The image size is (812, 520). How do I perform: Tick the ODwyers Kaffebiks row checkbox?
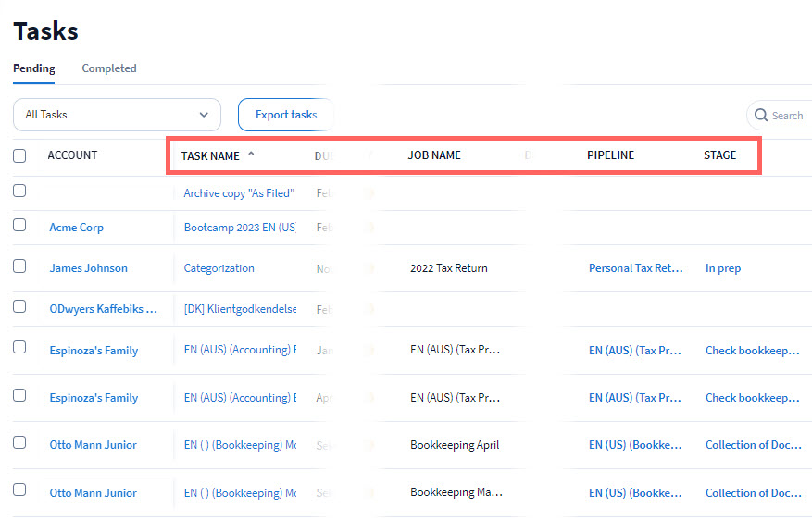pyautogui.click(x=19, y=306)
